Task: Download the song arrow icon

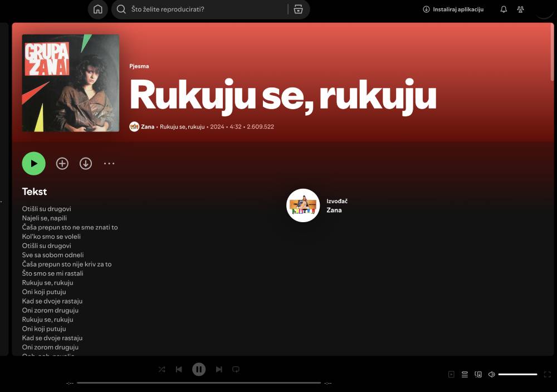Action: 86,163
